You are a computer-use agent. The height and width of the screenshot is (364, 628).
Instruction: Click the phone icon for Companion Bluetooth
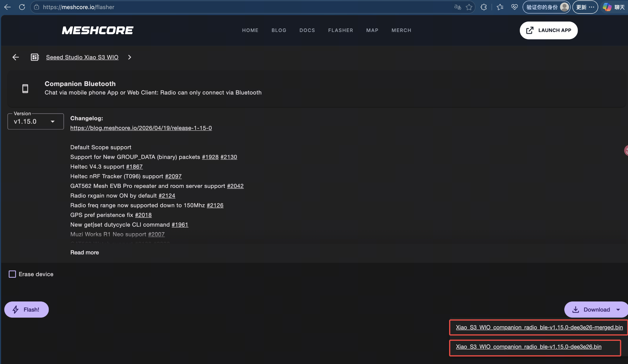point(25,88)
